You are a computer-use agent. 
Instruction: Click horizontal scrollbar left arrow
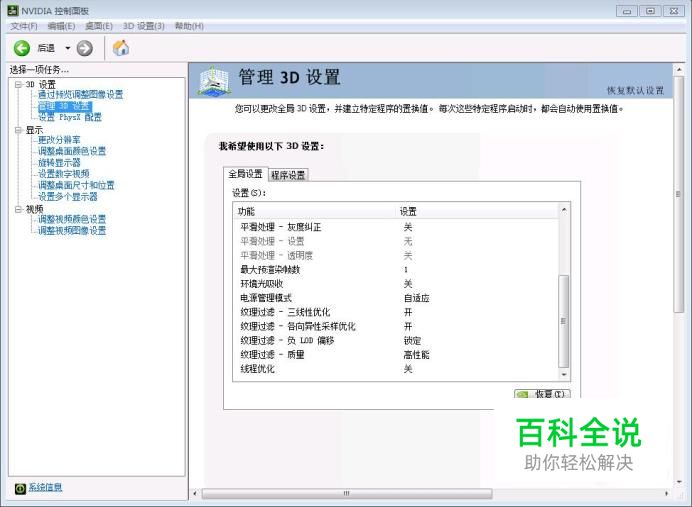195,493
